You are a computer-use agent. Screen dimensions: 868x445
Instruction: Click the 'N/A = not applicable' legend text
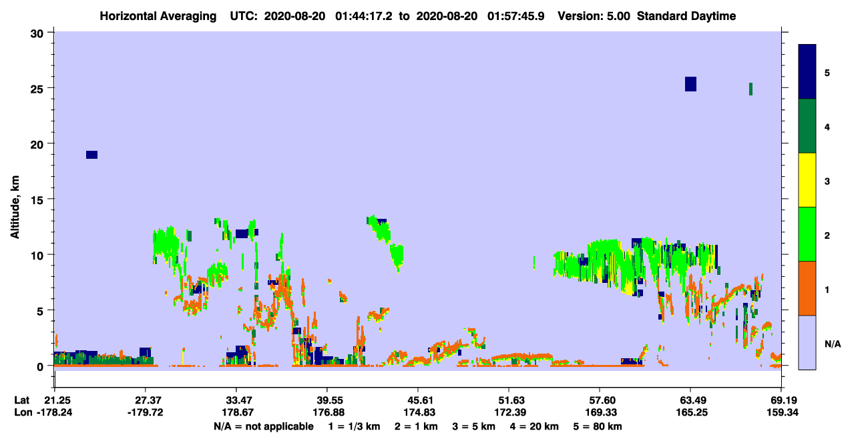pos(263,426)
